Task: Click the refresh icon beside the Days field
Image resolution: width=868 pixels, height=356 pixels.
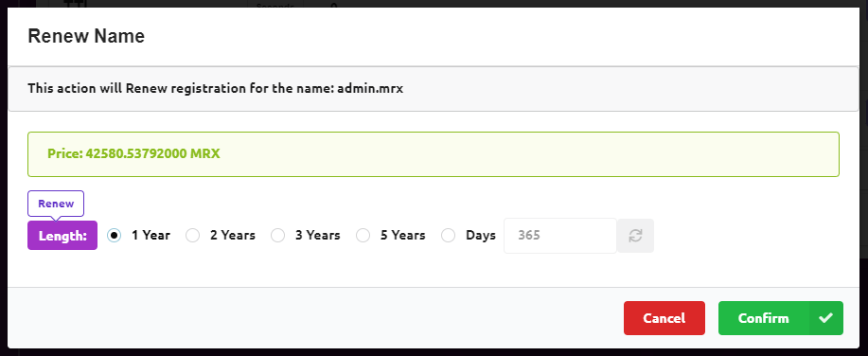Action: (x=635, y=236)
